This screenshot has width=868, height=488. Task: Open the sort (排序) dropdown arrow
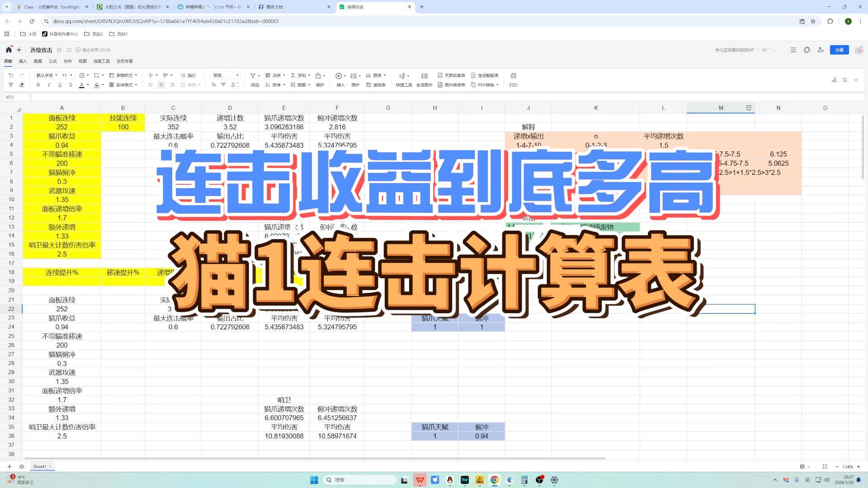coord(284,85)
